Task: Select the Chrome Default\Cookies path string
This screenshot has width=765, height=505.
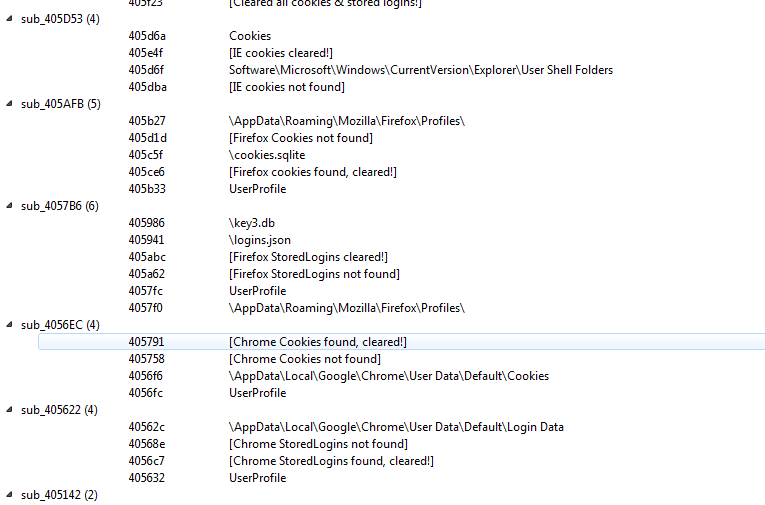Action: pyautogui.click(x=388, y=376)
